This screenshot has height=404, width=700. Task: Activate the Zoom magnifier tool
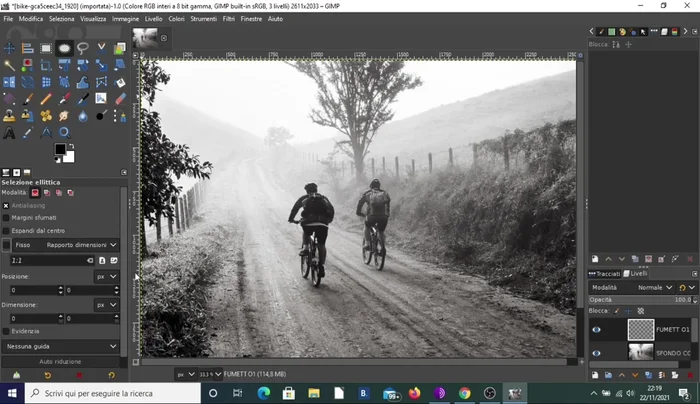pos(64,132)
